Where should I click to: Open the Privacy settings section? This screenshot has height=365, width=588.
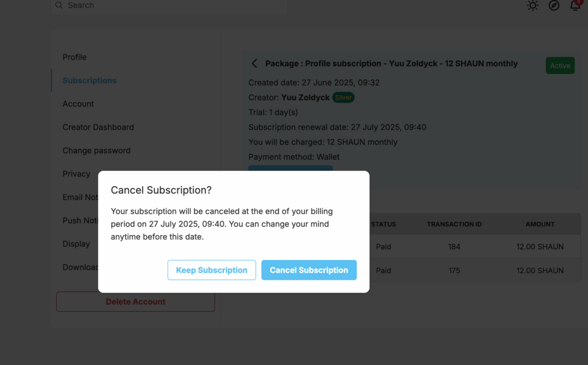point(76,174)
